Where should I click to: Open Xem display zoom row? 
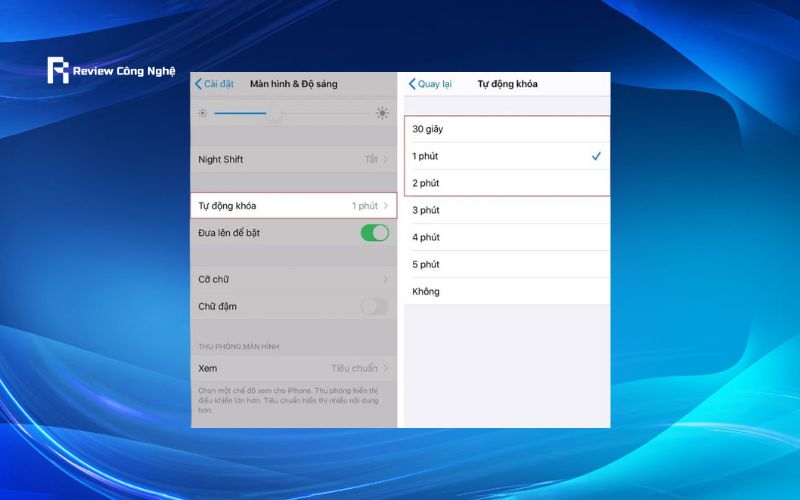click(293, 368)
